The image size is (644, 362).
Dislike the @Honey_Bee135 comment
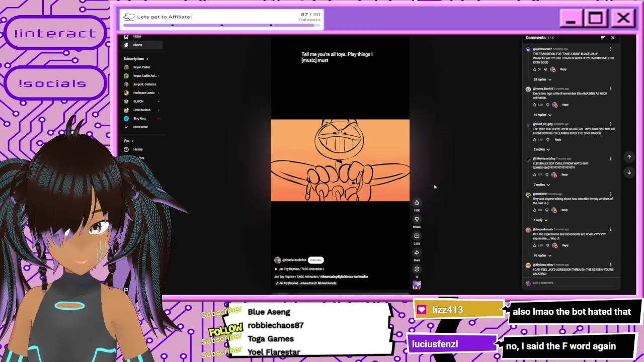tap(547, 105)
